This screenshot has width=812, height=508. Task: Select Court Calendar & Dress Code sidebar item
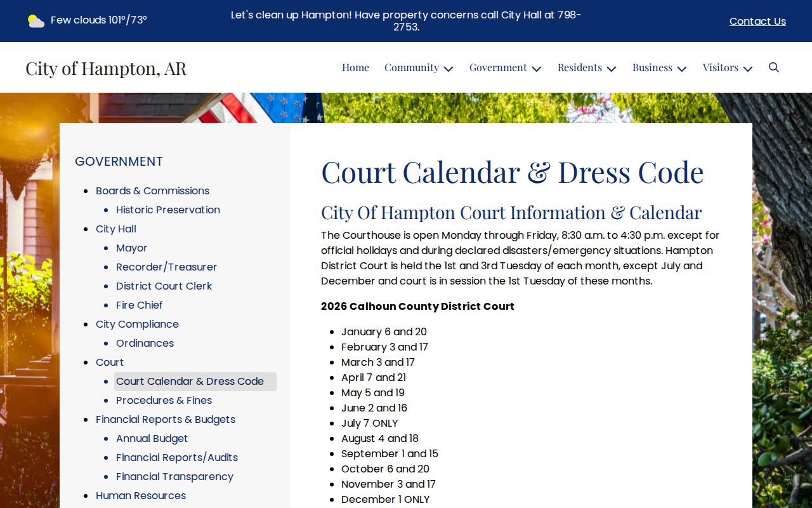click(x=195, y=381)
